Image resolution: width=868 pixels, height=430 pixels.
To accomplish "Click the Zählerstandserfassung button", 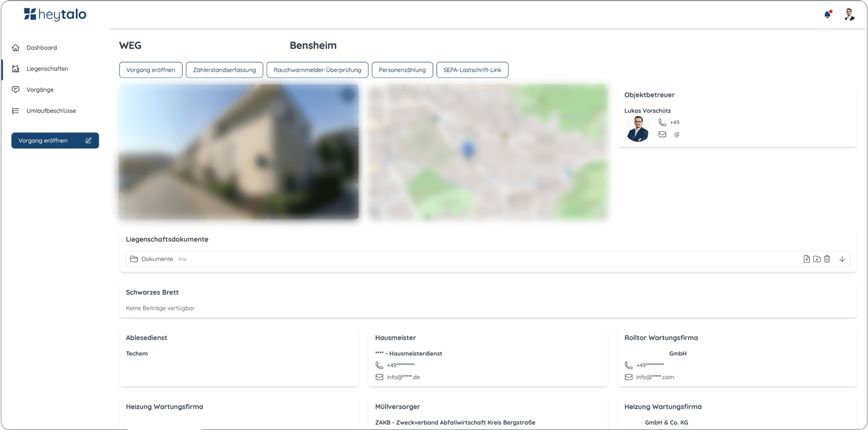I will pyautogui.click(x=224, y=70).
